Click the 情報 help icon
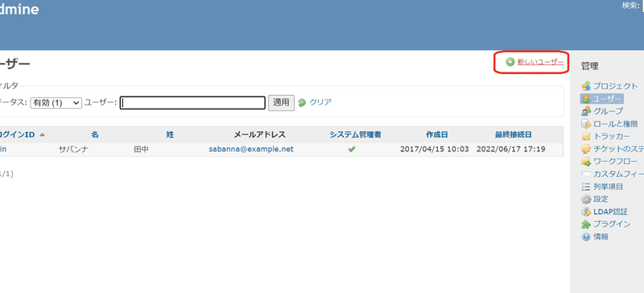This screenshot has width=644, height=293. (586, 237)
